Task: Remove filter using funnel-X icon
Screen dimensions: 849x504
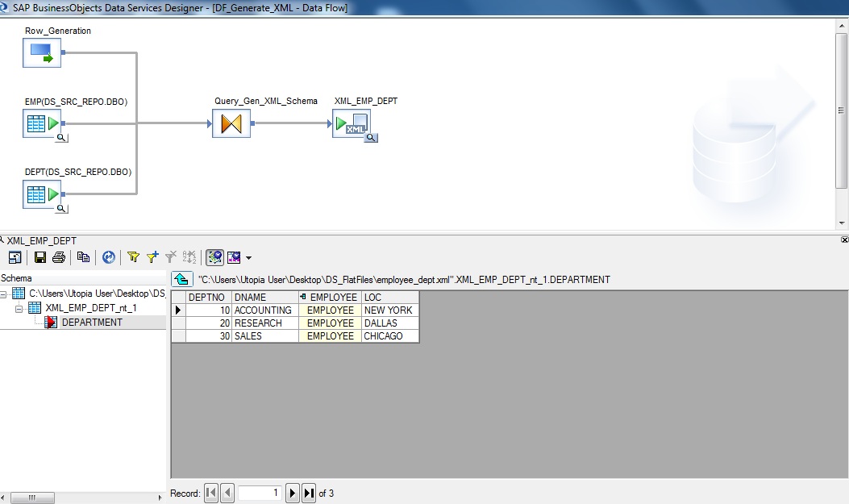Action: point(171,257)
